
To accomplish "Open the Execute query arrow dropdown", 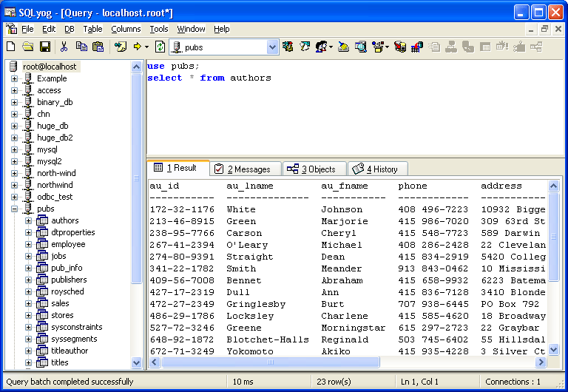I will [x=146, y=47].
